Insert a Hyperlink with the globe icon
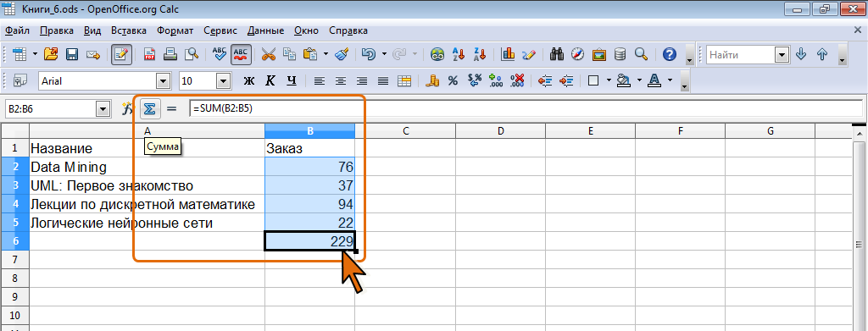868x331 pixels. (437, 54)
